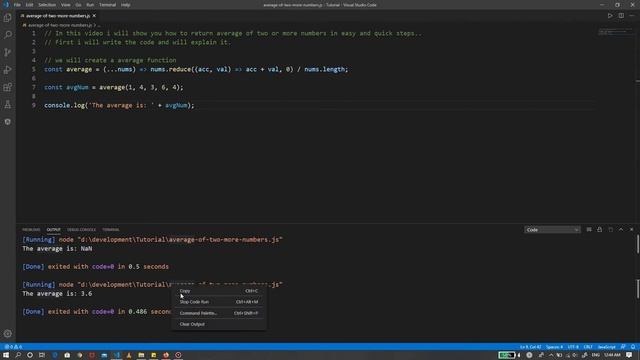
Task: Click errors and warnings count in status bar
Action: tap(13, 347)
